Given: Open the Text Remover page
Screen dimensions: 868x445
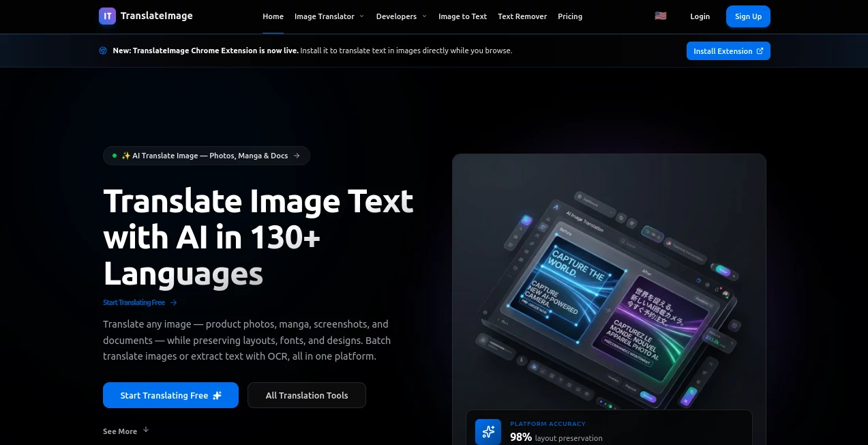Looking at the screenshot, I should click(x=522, y=16).
